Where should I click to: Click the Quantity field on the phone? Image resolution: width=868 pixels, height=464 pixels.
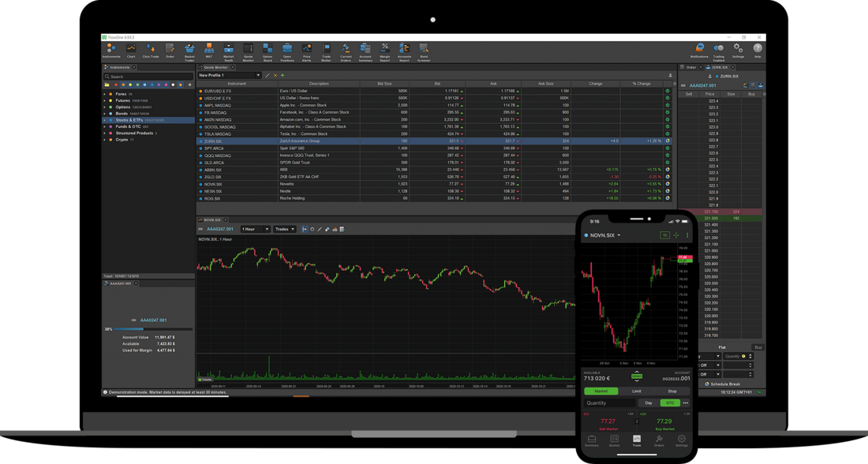pyautogui.click(x=609, y=402)
